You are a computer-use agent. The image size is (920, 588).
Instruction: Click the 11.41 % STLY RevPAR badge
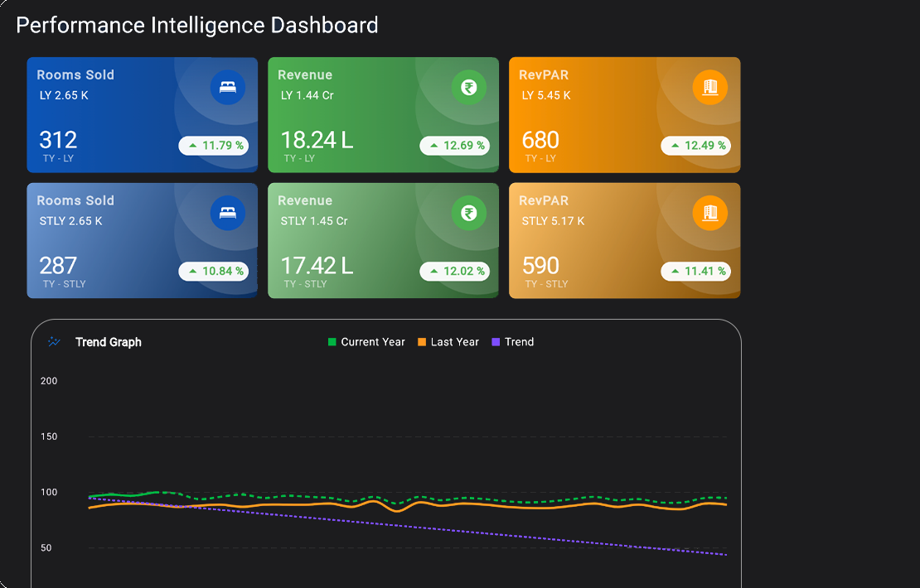[x=696, y=271]
